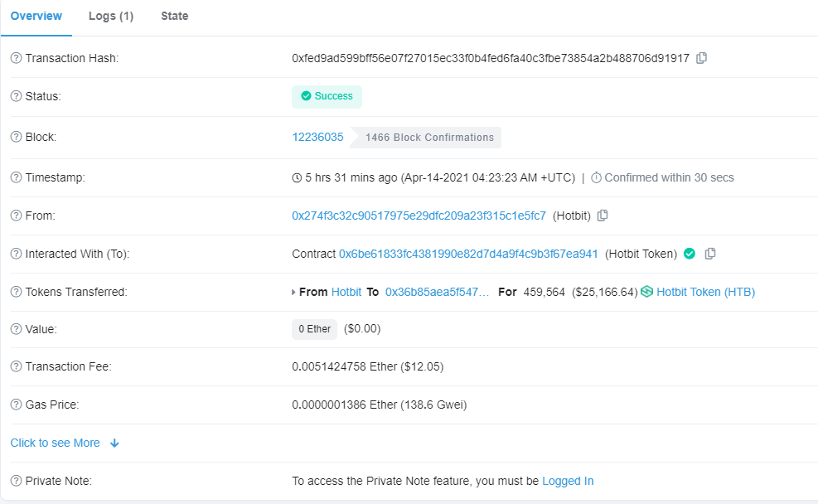Click the 1466 Block Confirmations badge
The image size is (818, 504).
coord(429,138)
